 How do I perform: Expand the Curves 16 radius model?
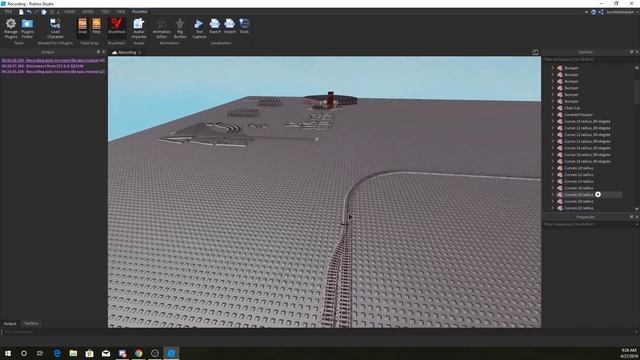tap(553, 188)
